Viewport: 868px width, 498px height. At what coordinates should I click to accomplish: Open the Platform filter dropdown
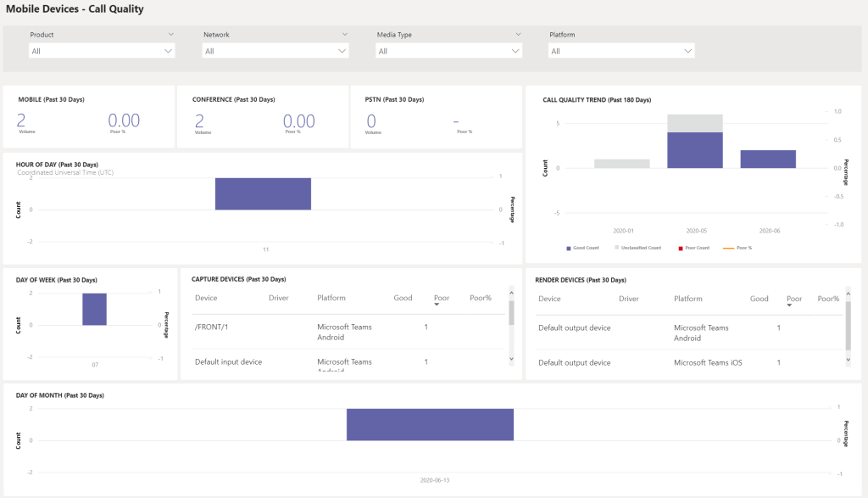click(622, 51)
